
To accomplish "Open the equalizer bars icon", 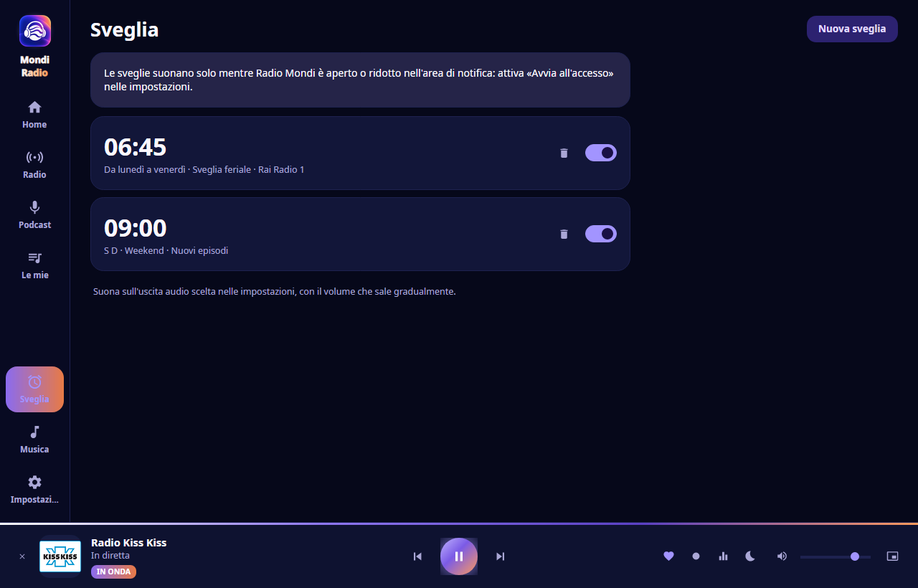I will (x=723, y=556).
